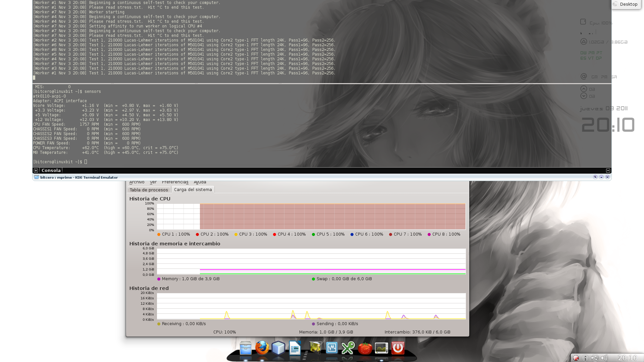Click status bar 'Memoria: 1,0 GiB / 3,9 GiB'
Image resolution: width=644 pixels, height=362 pixels.
click(x=326, y=332)
